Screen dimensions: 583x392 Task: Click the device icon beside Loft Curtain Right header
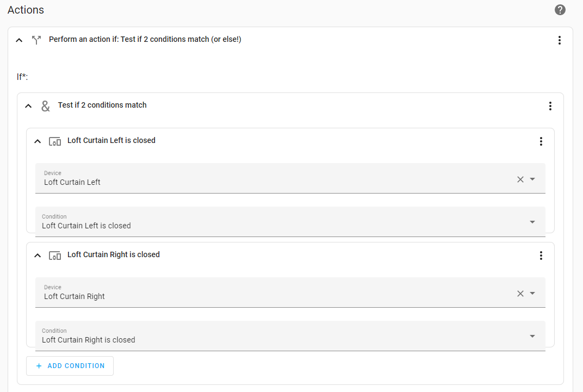point(55,256)
